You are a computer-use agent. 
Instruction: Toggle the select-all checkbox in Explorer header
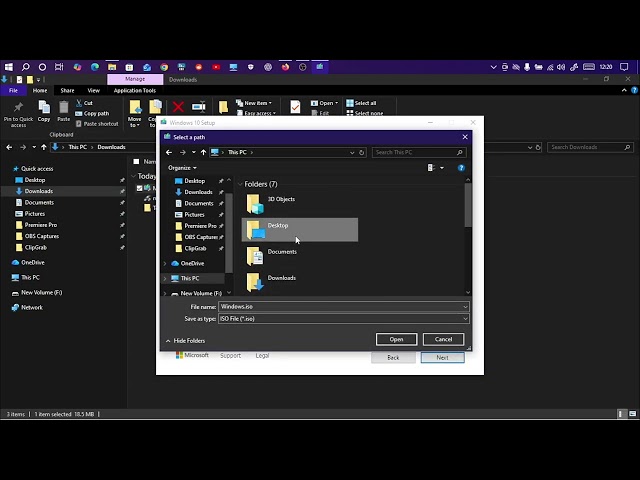point(136,162)
